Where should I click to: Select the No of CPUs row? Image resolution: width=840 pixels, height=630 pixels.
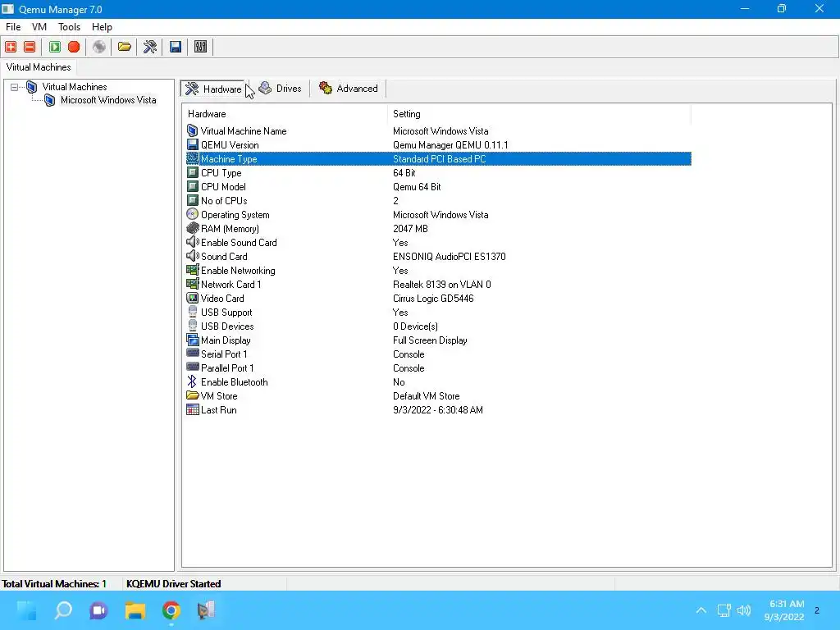click(x=438, y=200)
